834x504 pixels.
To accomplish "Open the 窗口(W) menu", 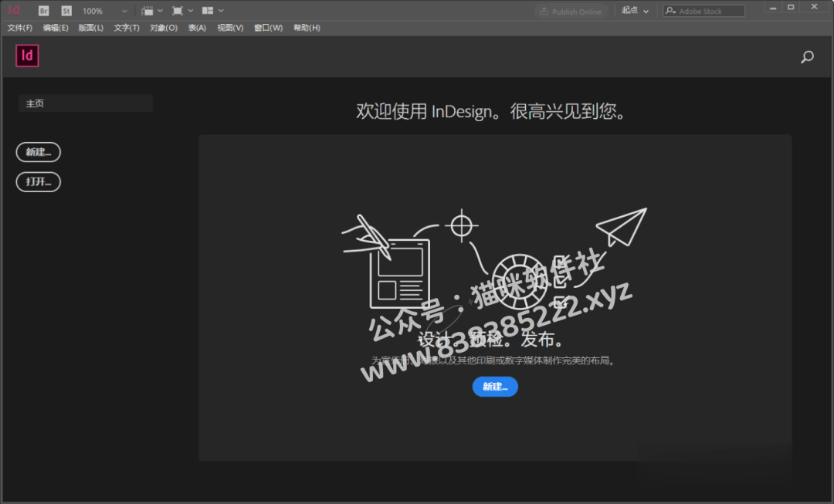I will pyautogui.click(x=268, y=28).
